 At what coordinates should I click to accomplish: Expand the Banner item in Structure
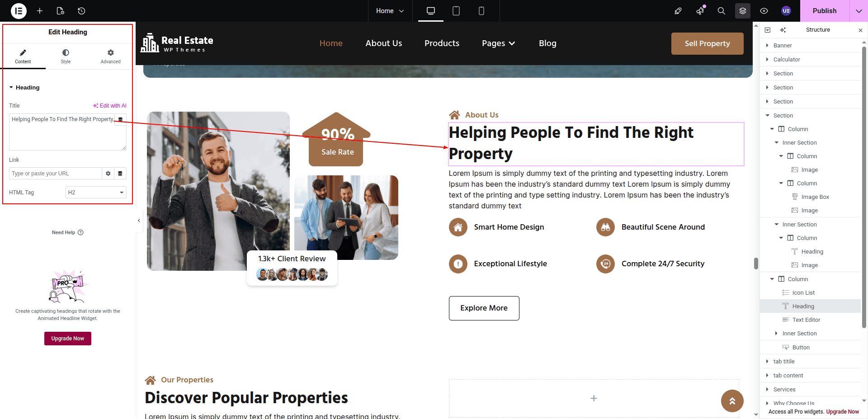tap(767, 46)
